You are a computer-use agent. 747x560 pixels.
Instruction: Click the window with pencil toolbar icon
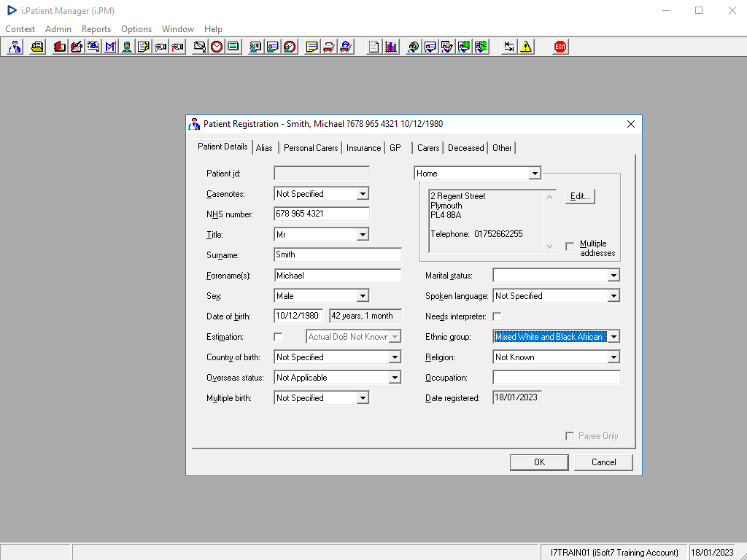pyautogui.click(x=447, y=47)
